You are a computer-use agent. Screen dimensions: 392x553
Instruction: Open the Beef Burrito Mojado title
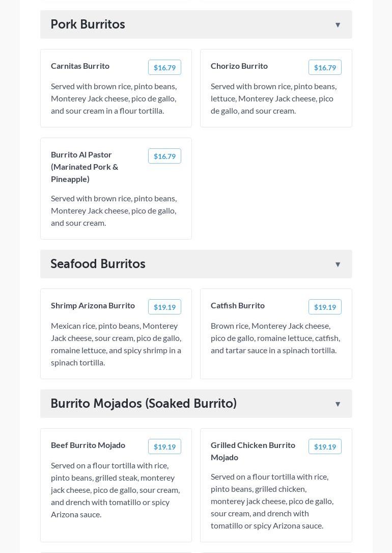tap(88, 445)
